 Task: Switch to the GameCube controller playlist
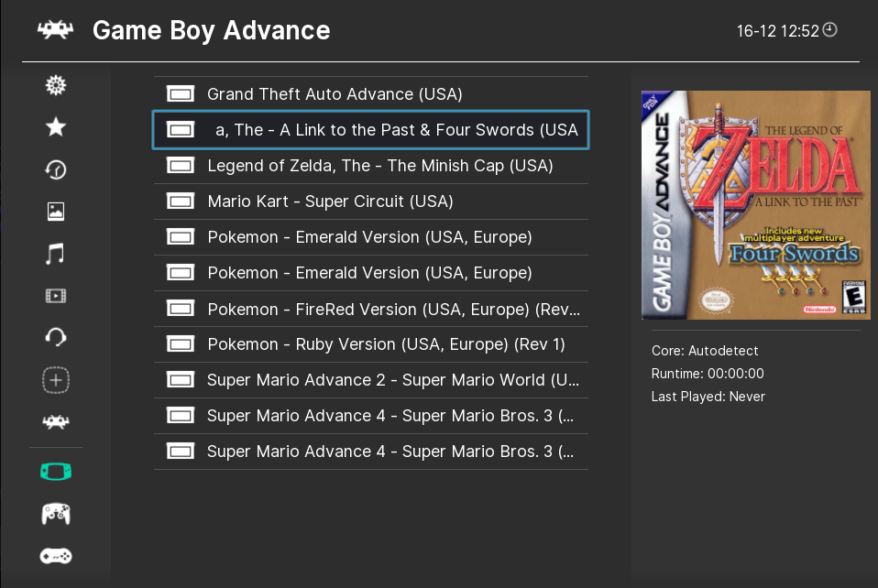[56, 514]
